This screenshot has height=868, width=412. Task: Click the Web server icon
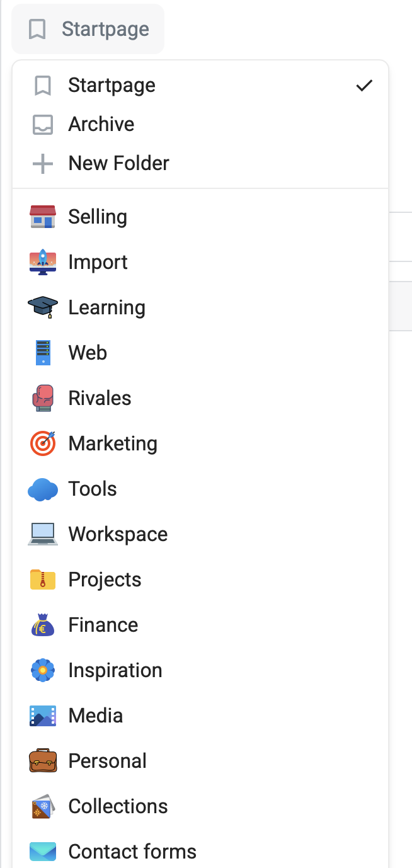coord(43,353)
